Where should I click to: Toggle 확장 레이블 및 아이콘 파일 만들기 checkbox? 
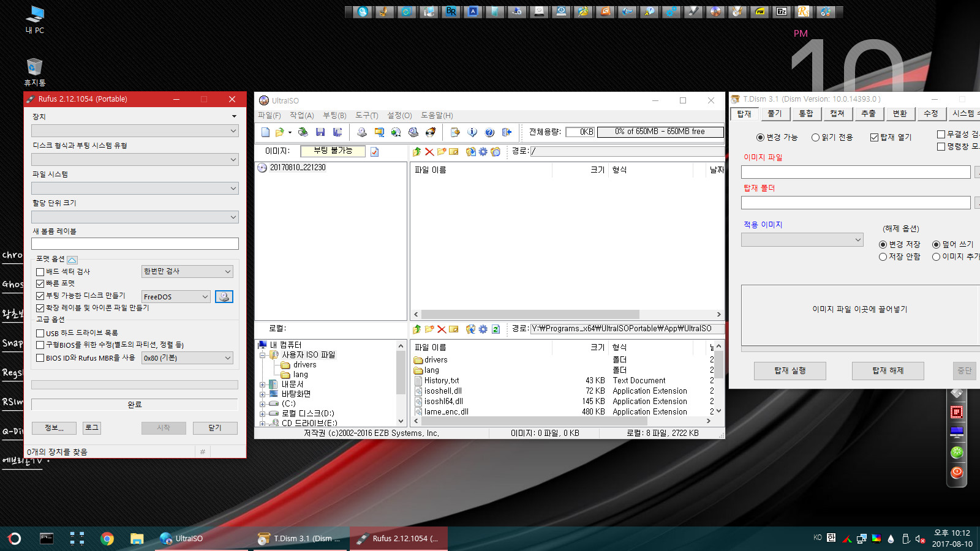(40, 308)
